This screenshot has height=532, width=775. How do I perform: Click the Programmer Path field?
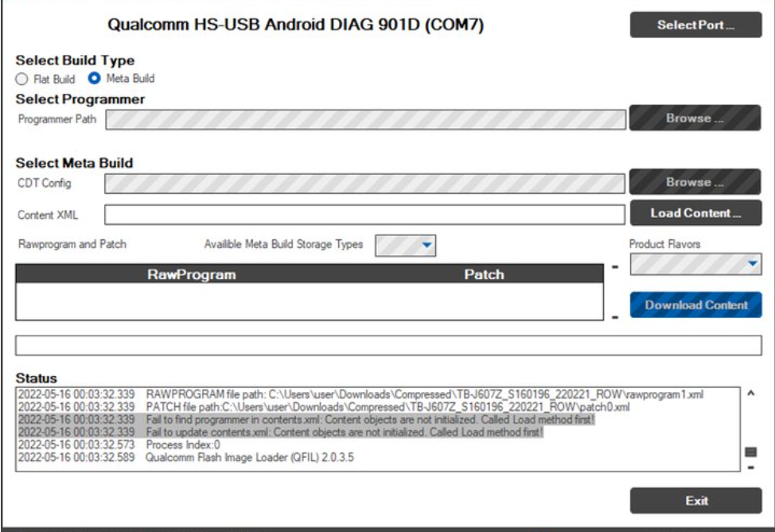365,119
